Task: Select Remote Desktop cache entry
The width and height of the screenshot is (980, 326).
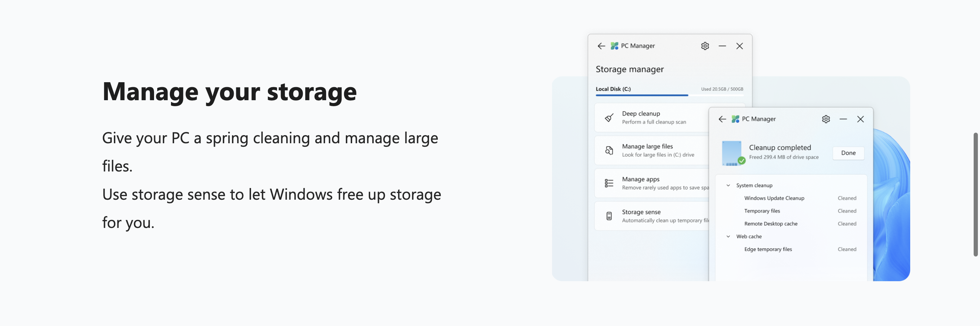Action: [770, 224]
